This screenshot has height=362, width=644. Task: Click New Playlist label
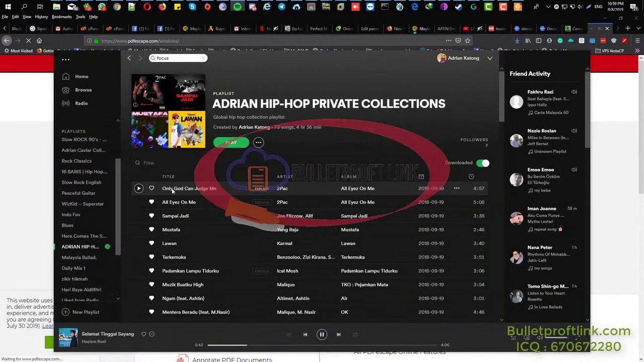point(86,312)
